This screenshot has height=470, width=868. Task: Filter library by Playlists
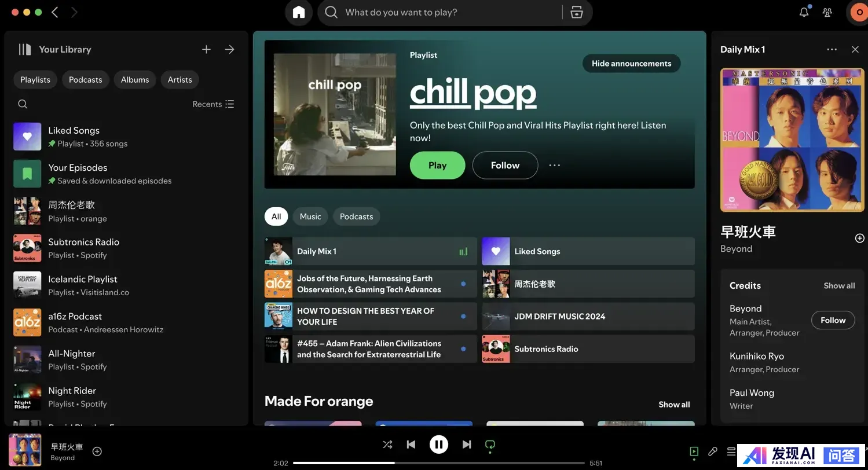(x=35, y=80)
